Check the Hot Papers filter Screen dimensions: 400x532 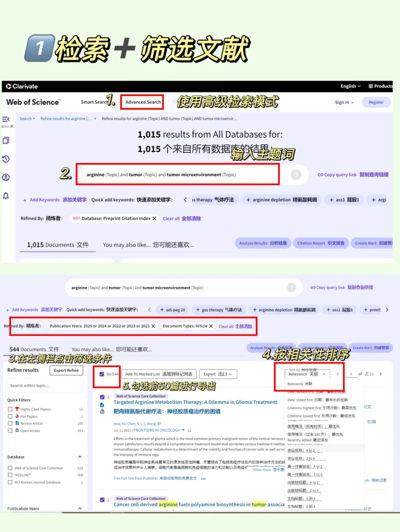10,416
